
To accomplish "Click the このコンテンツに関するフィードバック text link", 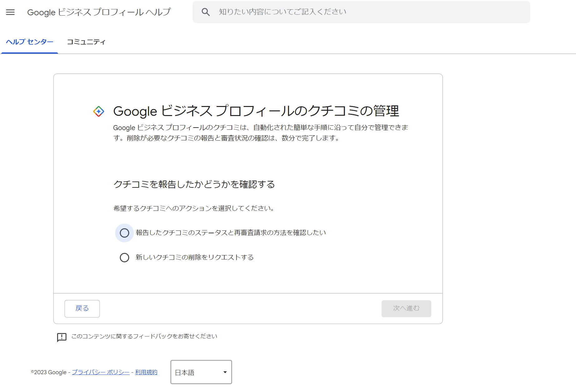I will [144, 336].
